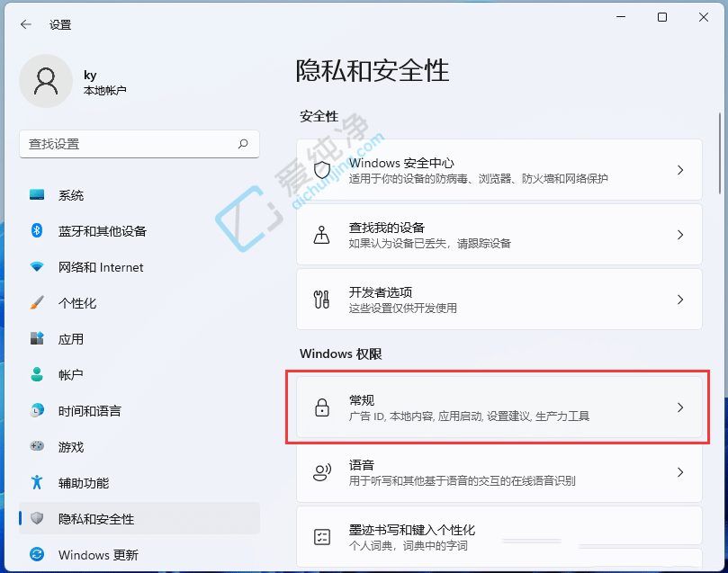
Task: Select 帐户 in the sidebar
Action: point(139,375)
